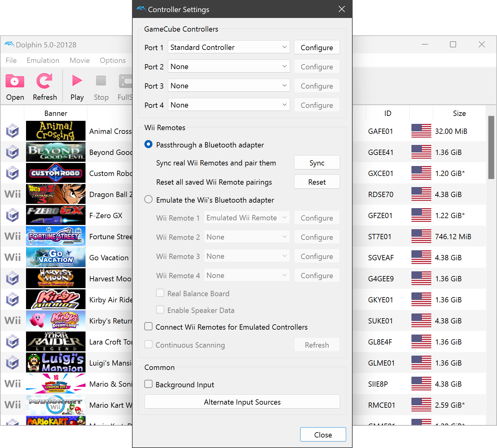Toggle Real Balance Board checkbox
Screen dimensions: 497x448
160,293
